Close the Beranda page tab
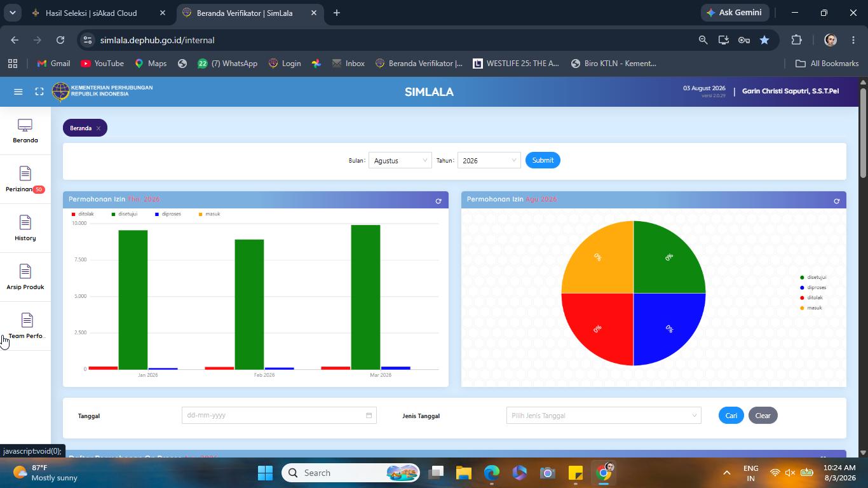 (x=98, y=128)
